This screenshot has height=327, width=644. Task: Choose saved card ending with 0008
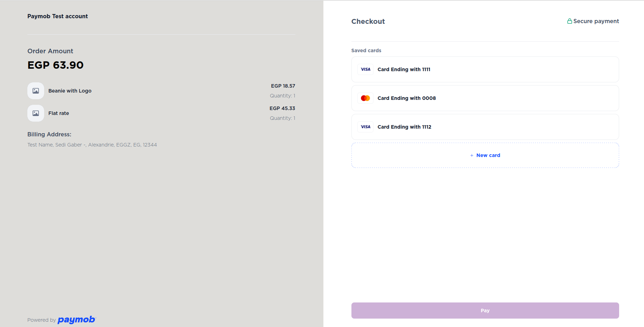(485, 98)
